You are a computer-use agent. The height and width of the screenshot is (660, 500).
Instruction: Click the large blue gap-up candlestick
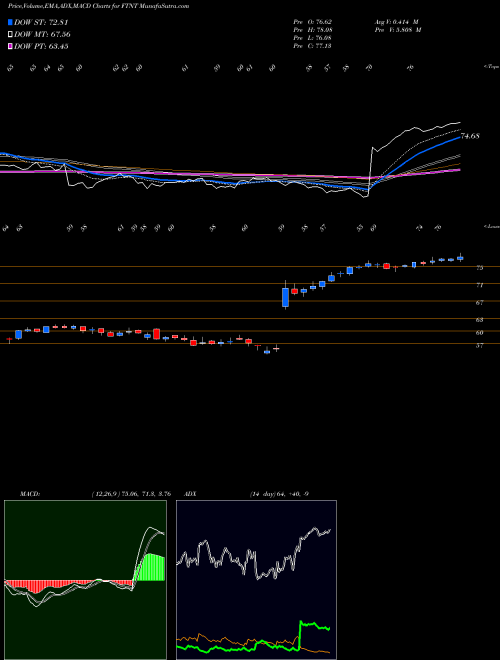tap(285, 297)
